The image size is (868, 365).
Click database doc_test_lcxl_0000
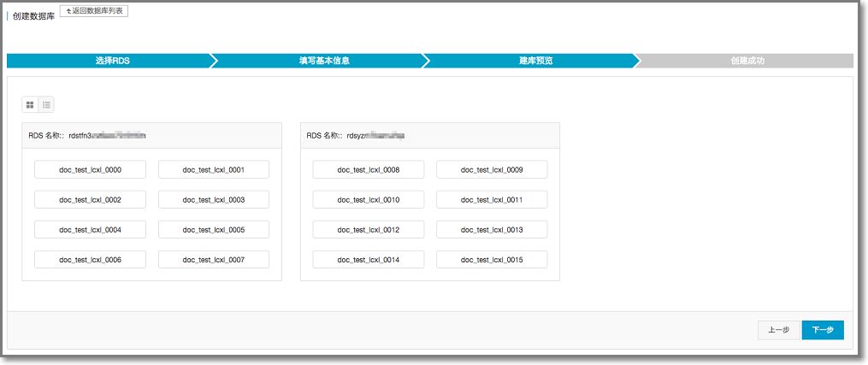coord(91,170)
